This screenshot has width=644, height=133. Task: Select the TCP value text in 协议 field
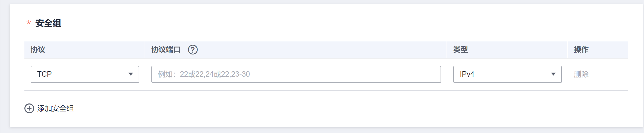(x=44, y=74)
